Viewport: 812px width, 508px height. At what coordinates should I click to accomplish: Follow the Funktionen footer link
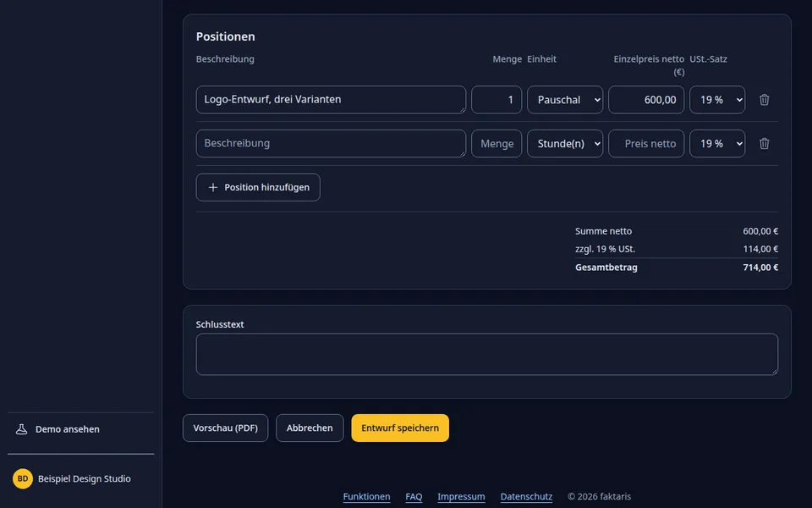pos(366,497)
